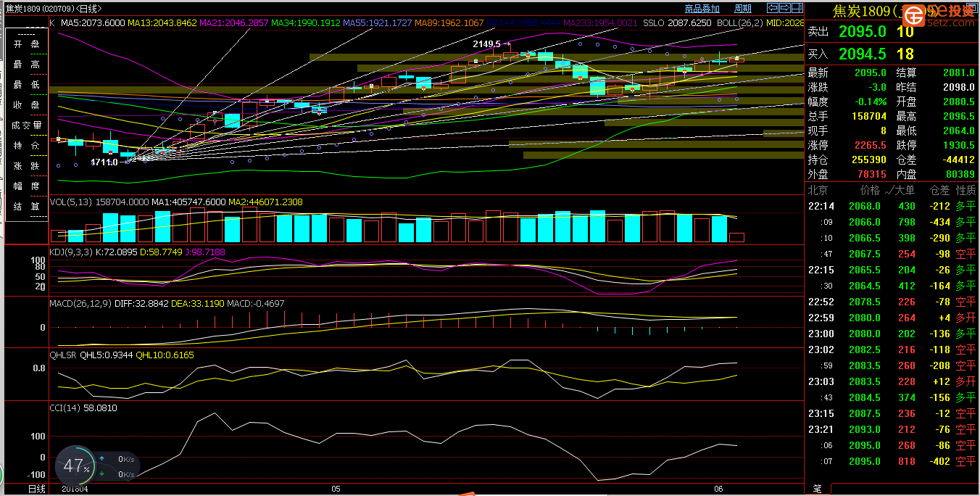Click the MA34:1990.1912 value

point(306,22)
